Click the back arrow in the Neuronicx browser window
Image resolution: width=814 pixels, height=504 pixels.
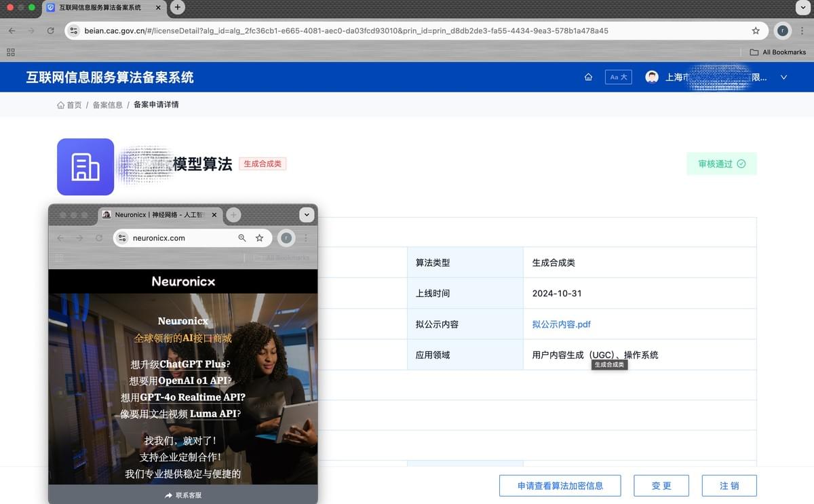(x=61, y=238)
